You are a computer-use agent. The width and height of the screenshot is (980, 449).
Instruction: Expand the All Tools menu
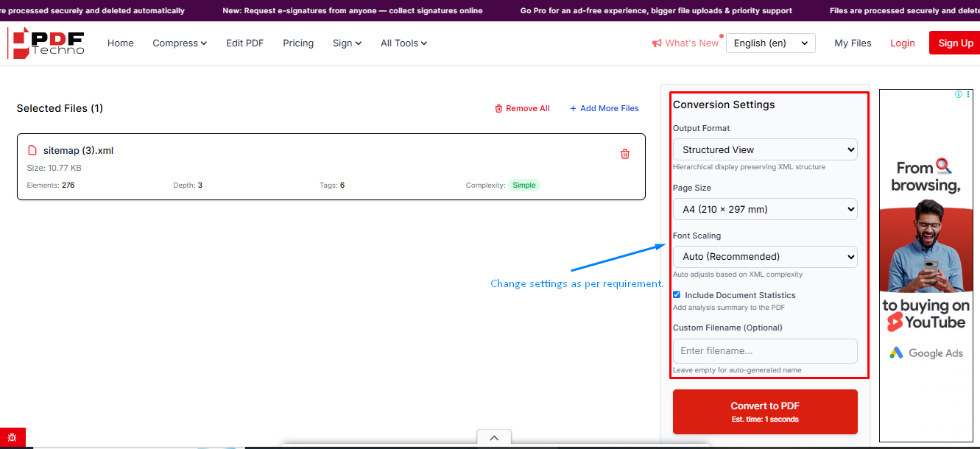(x=403, y=43)
